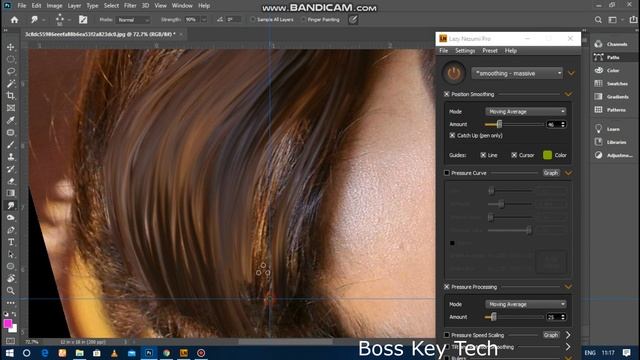Enable Pressure Speed Scaling checkbox
The height and width of the screenshot is (360, 640).
coord(447,335)
